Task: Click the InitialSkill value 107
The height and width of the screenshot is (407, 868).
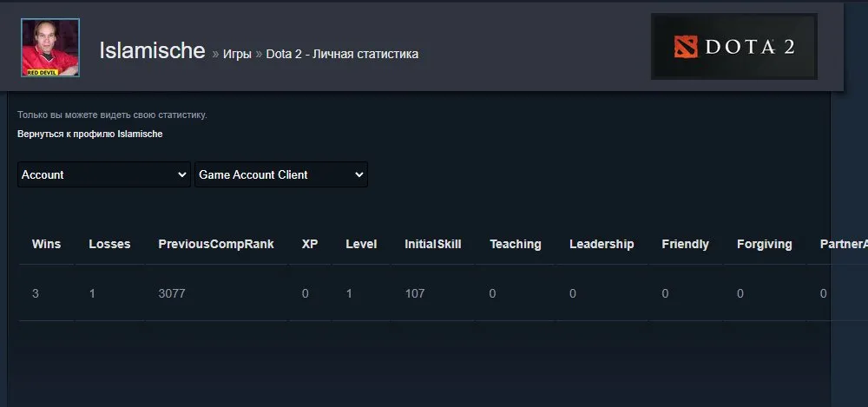Action: point(415,293)
